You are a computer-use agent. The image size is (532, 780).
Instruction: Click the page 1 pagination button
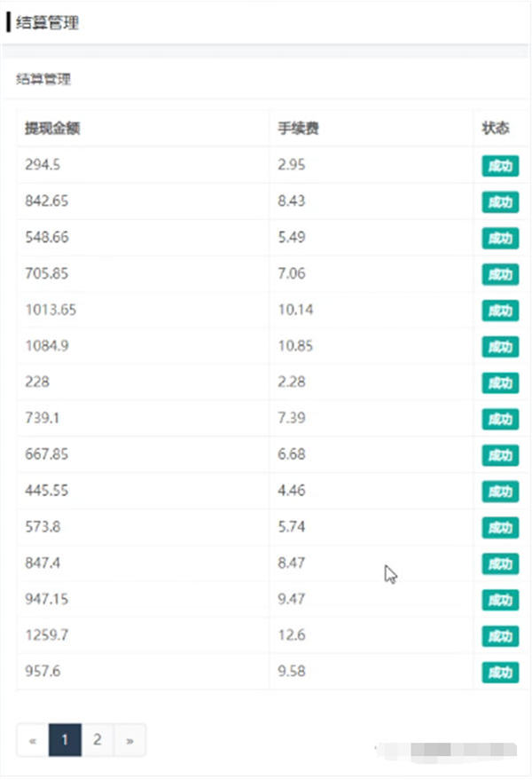65,740
